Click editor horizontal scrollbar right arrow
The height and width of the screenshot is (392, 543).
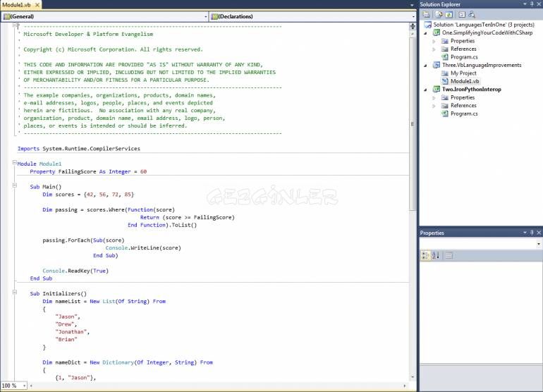405,386
